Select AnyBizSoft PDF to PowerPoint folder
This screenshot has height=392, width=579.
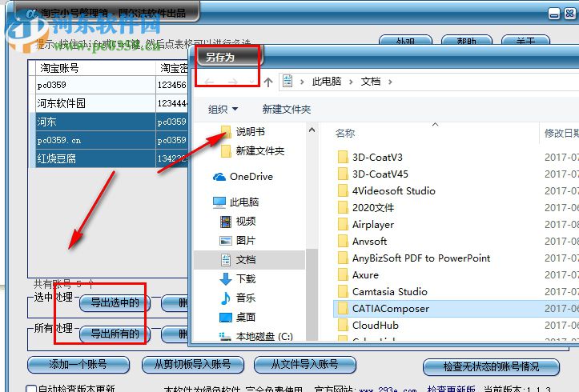(414, 258)
